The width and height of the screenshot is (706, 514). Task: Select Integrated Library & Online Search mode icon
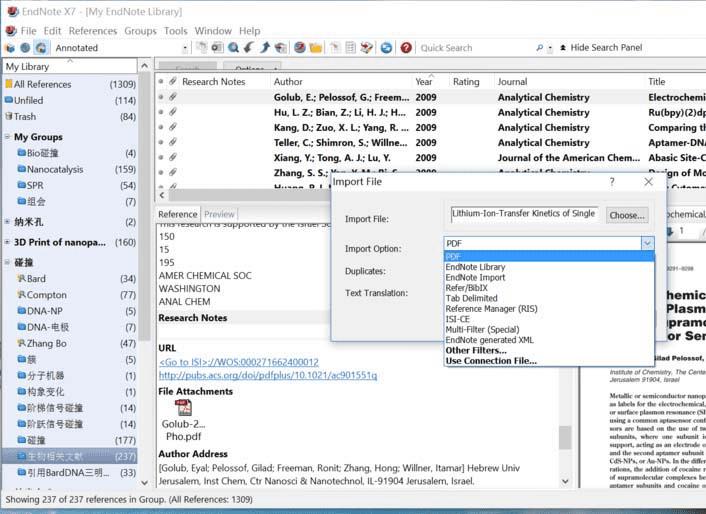coord(41,48)
